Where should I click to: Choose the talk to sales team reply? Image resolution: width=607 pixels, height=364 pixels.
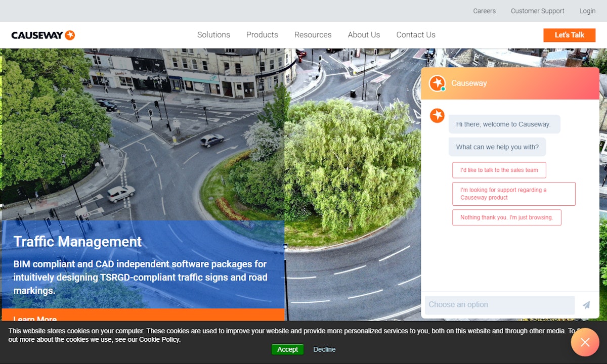pyautogui.click(x=499, y=170)
